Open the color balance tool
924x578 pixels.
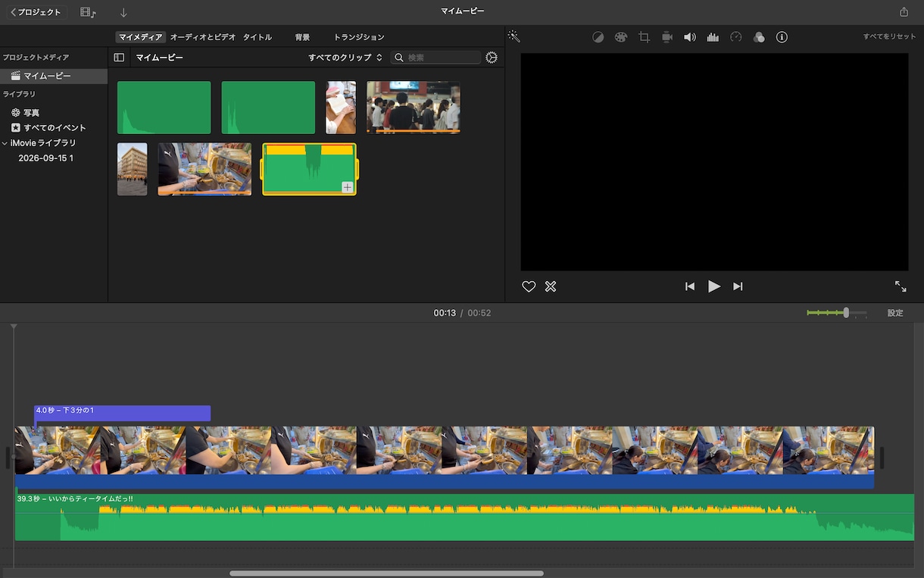point(598,37)
